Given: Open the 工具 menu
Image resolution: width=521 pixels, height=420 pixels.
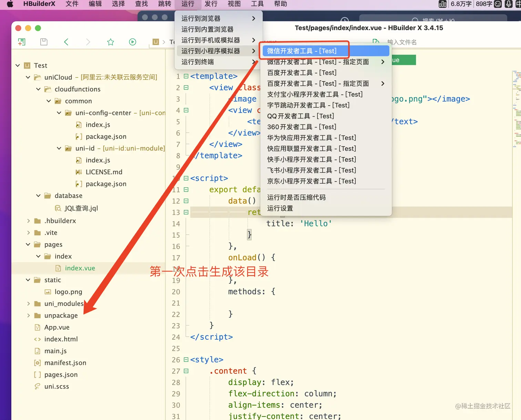Looking at the screenshot, I should (257, 4).
